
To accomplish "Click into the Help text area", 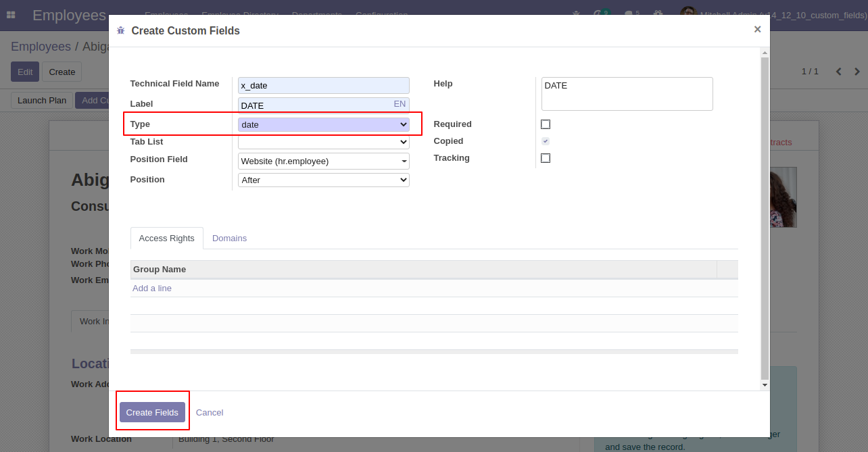I will click(x=627, y=94).
